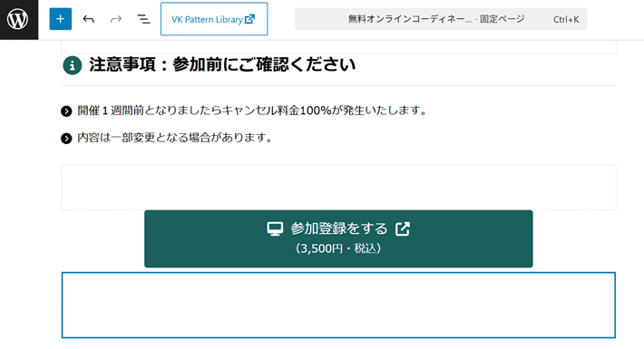Open the document overview list view

click(143, 19)
